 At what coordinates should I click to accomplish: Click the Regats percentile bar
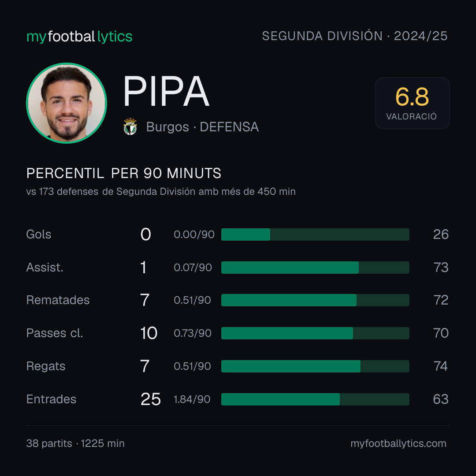315,366
